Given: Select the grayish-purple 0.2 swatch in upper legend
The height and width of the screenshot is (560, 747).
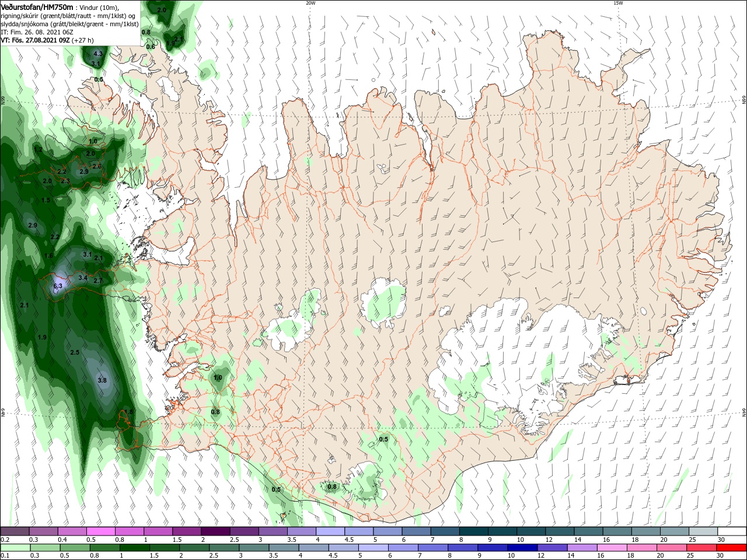Looking at the screenshot, I should (15, 531).
